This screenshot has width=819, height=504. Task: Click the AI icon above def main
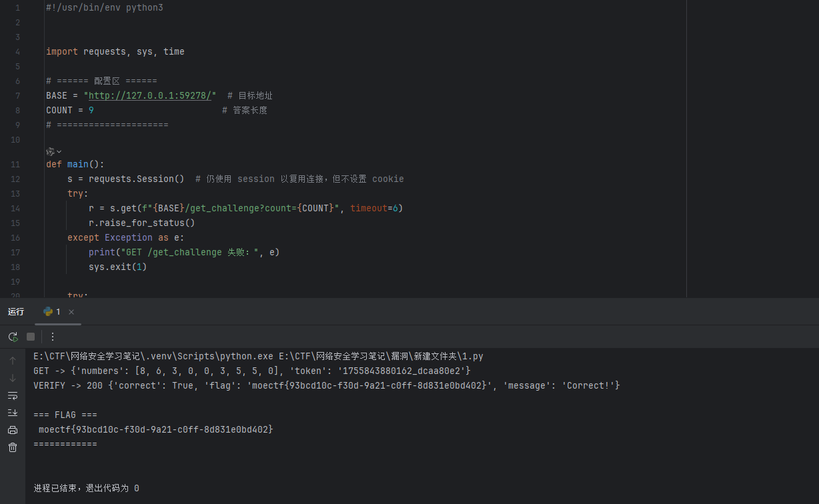[x=50, y=151]
